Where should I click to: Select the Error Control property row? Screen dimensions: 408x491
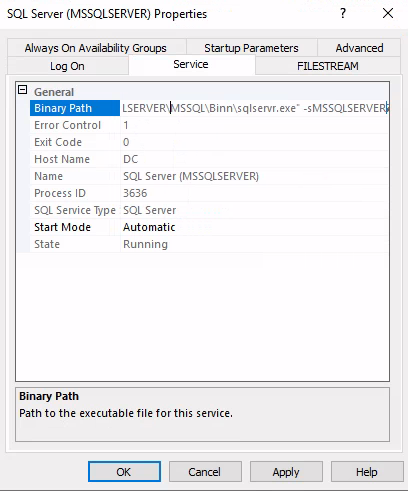pyautogui.click(x=209, y=125)
